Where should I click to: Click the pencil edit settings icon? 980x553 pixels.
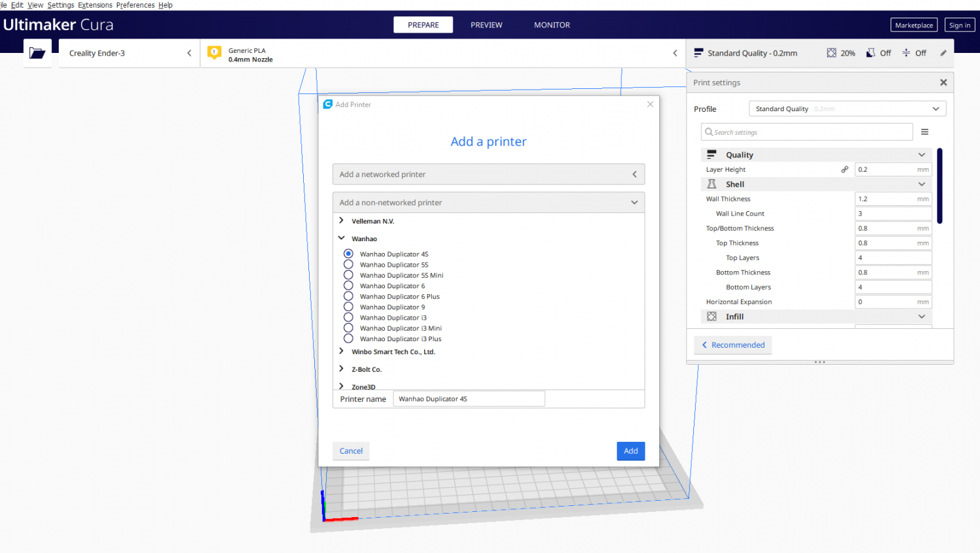[x=943, y=53]
